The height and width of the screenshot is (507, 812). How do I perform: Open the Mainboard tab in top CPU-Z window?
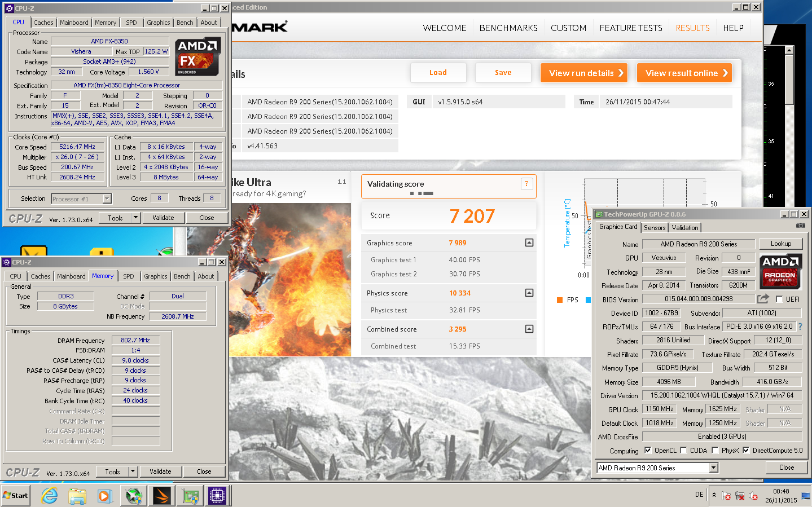point(74,23)
